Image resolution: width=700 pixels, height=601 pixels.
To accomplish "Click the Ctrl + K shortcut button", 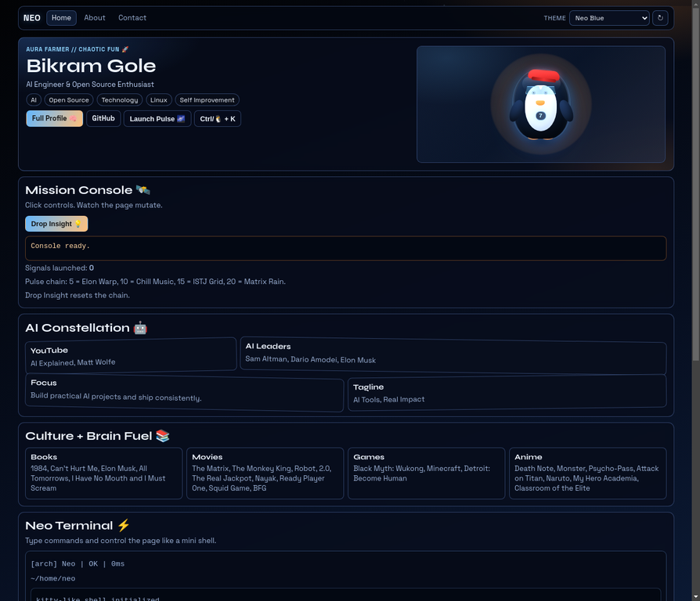I will pos(217,118).
